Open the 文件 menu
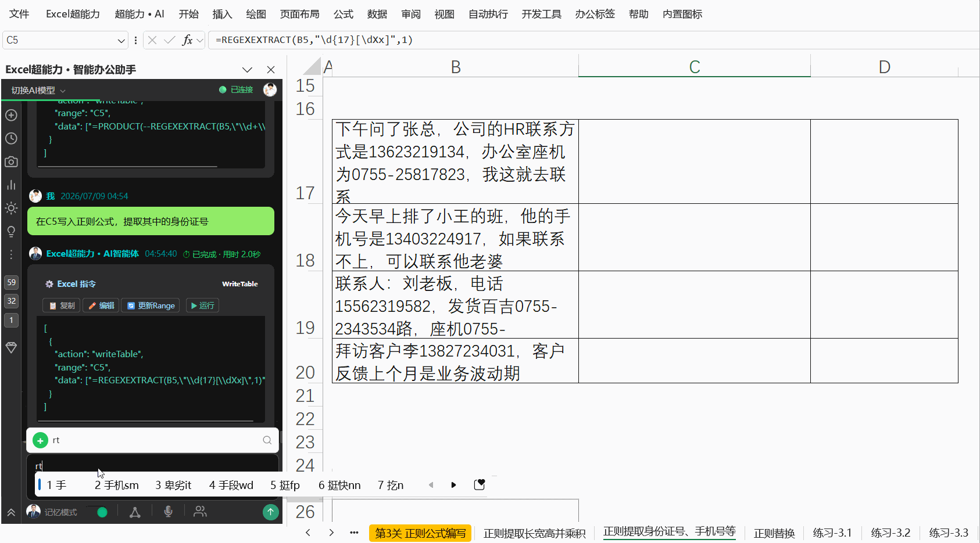 click(x=19, y=14)
